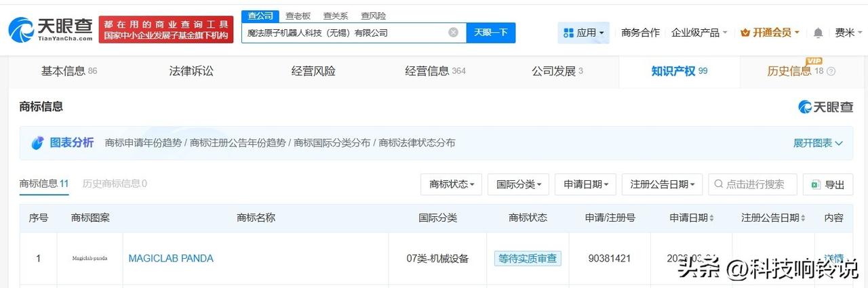Click the TianYanCha logo at top left
The width and height of the screenshot is (868, 288).
51,30
